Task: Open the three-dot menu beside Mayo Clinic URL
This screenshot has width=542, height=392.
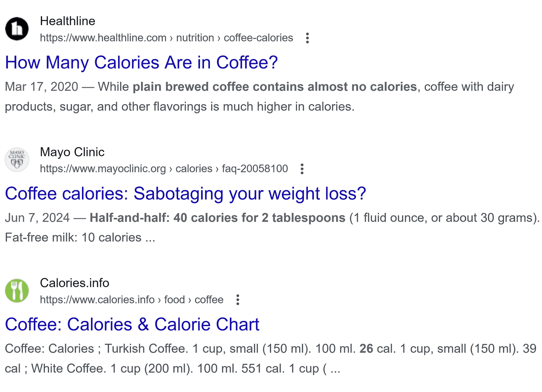Action: coord(302,168)
